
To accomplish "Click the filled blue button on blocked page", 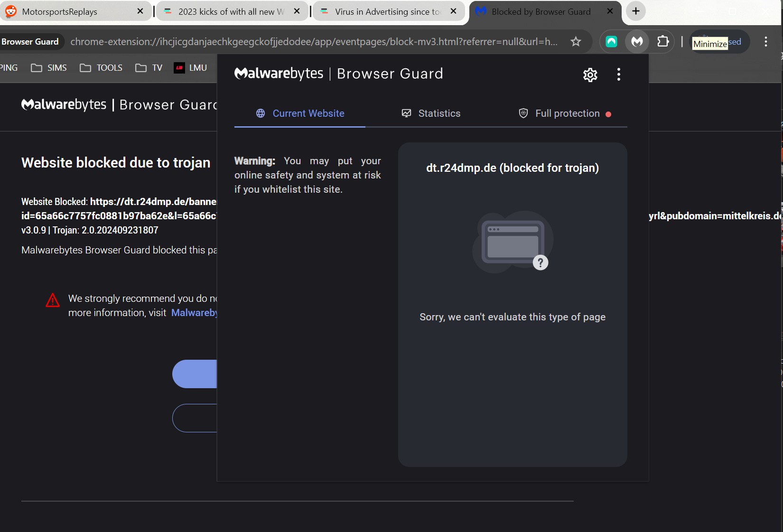I will coord(195,374).
